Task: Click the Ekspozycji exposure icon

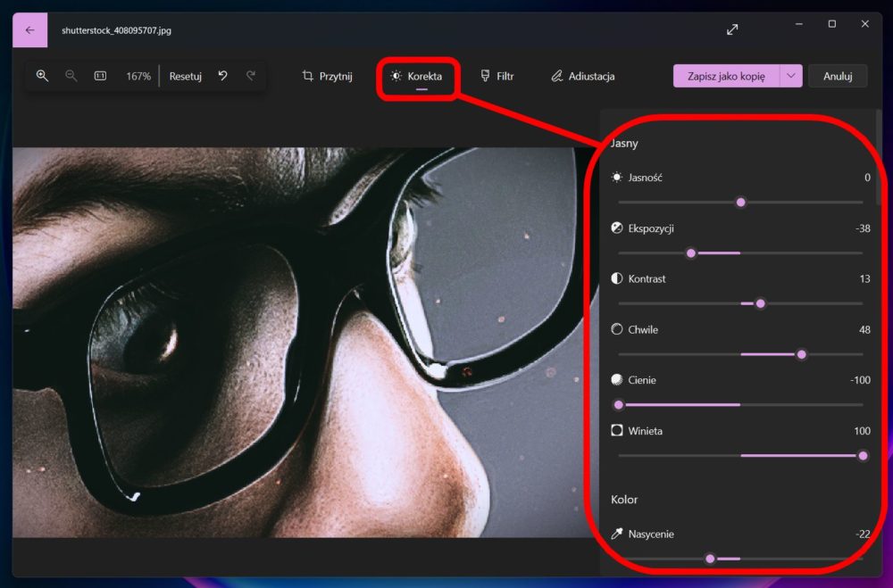Action: (x=617, y=228)
